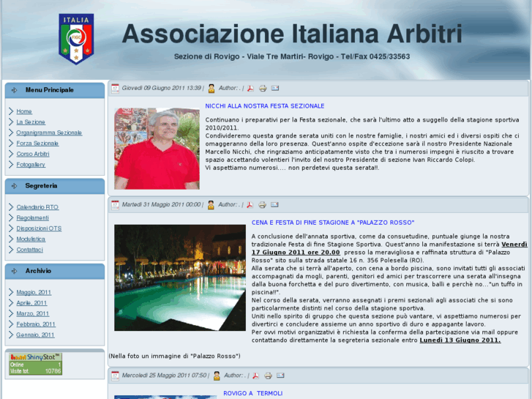This screenshot has height=399, width=532.
Task: Open Marzo, 2011 archive
Action: click(33, 313)
